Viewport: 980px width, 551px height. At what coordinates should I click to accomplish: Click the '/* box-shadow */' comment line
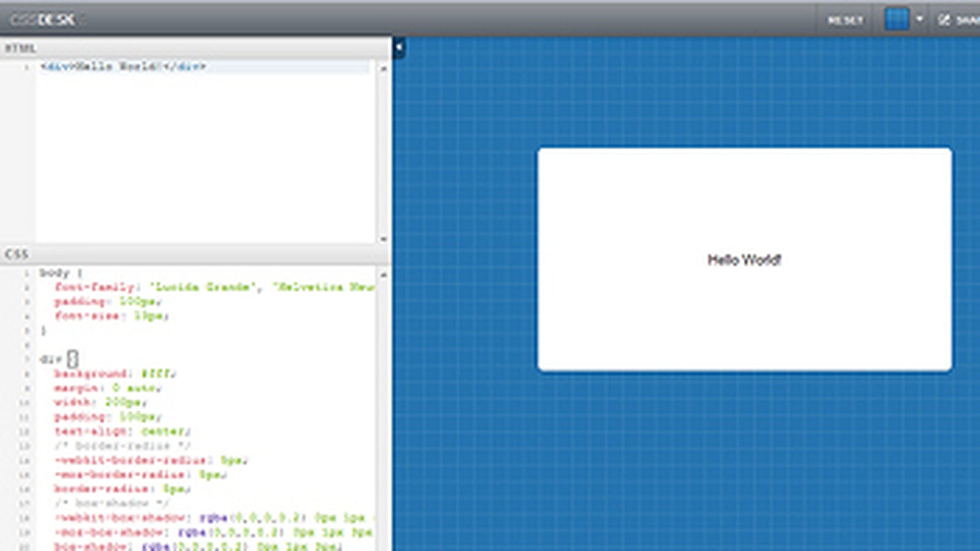tap(111, 503)
